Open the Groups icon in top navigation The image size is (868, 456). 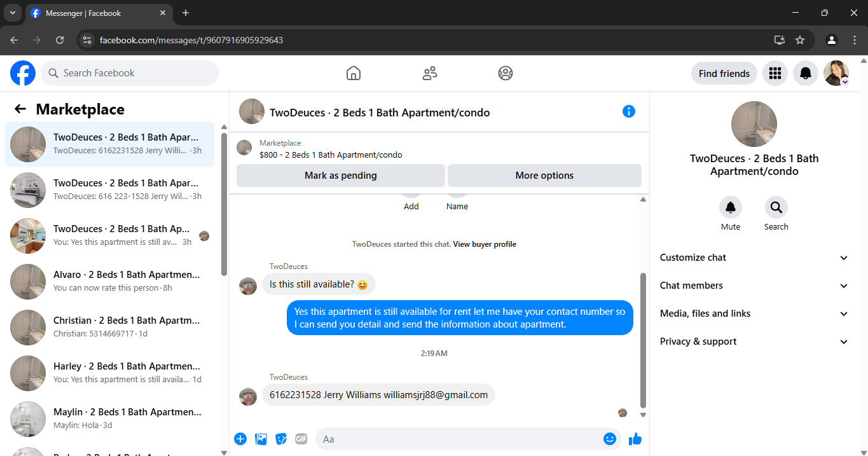(506, 73)
